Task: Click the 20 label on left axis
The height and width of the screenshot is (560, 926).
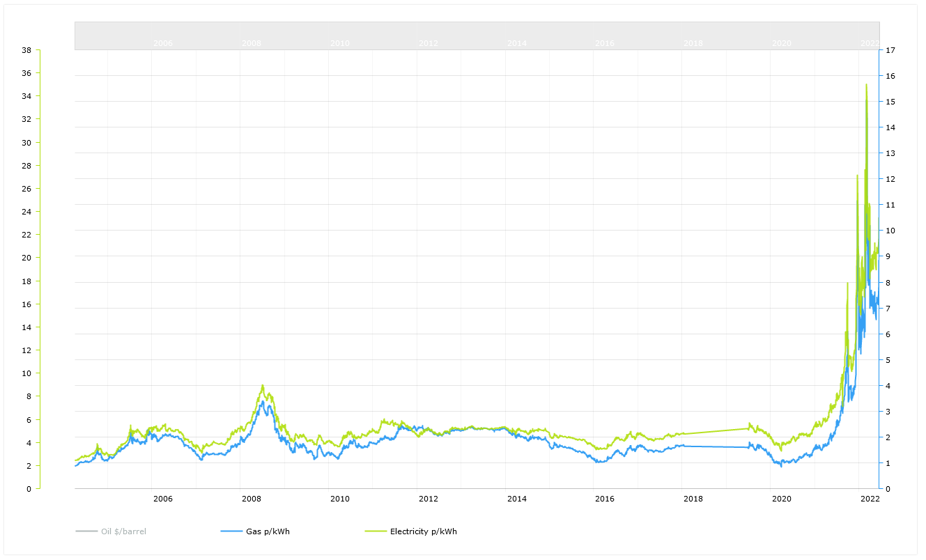Action: tap(26, 258)
